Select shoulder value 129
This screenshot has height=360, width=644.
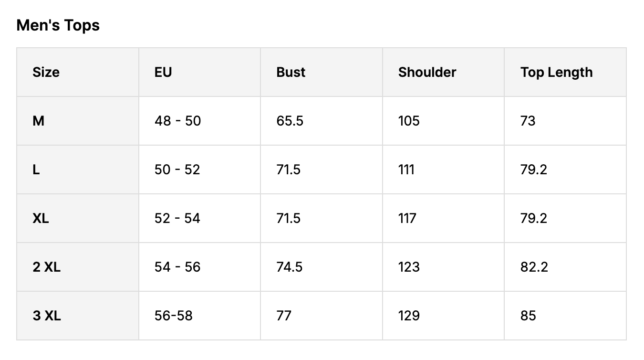(409, 316)
